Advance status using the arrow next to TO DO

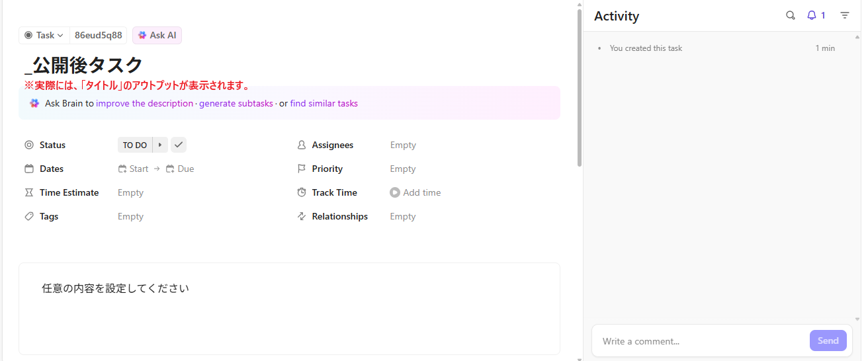coord(160,145)
